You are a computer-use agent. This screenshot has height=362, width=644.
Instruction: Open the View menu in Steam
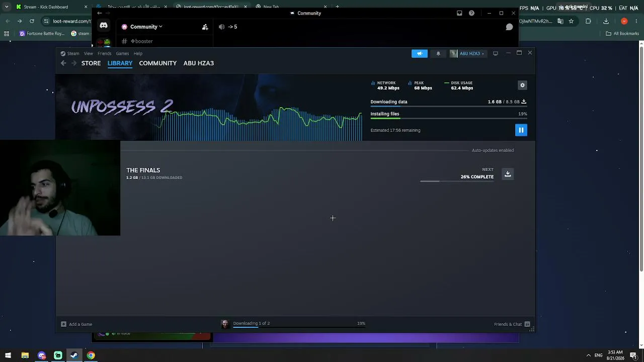coord(88,53)
